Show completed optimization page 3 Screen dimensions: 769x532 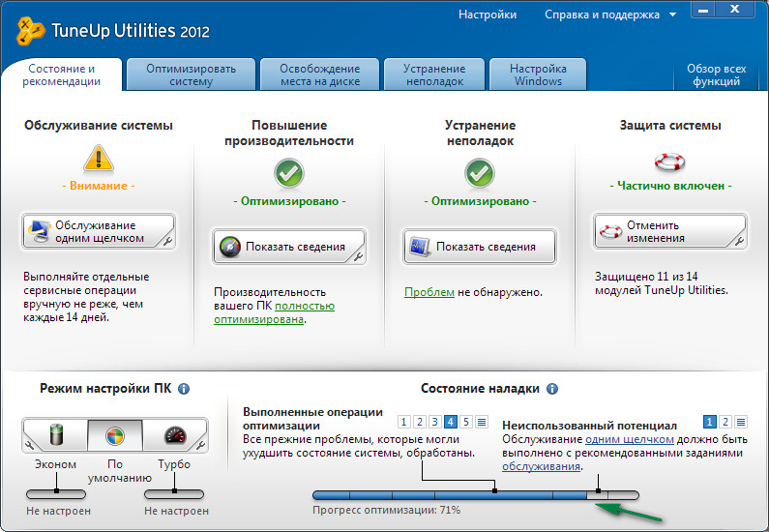click(434, 422)
